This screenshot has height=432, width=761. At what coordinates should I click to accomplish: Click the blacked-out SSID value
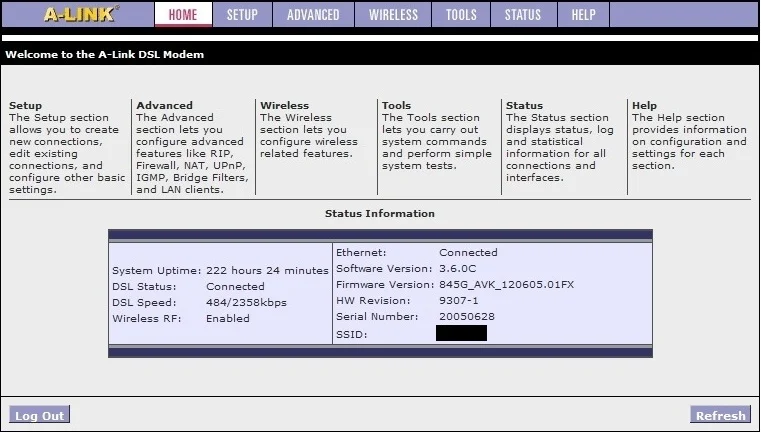pos(462,333)
